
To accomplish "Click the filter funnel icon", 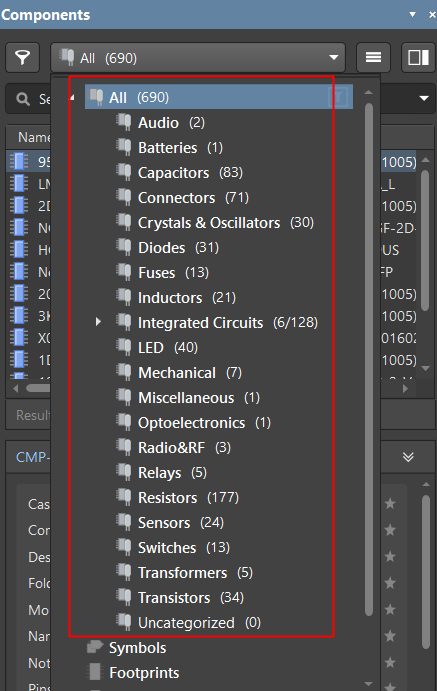I will coord(22,57).
